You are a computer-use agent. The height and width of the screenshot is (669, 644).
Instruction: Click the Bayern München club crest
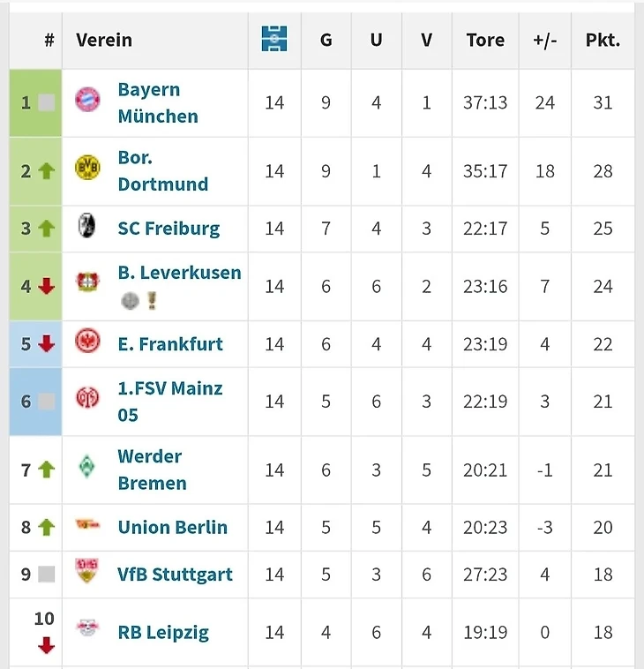tap(87, 100)
